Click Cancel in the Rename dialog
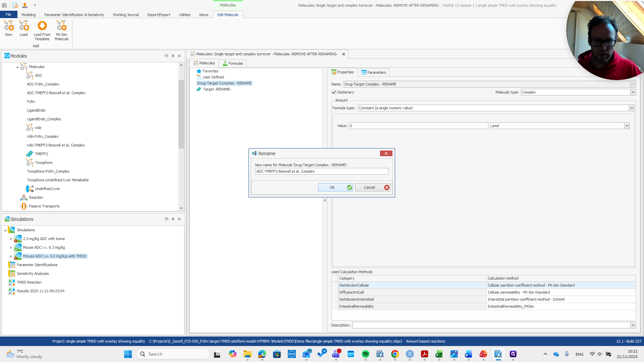644x362 pixels. pos(372,187)
